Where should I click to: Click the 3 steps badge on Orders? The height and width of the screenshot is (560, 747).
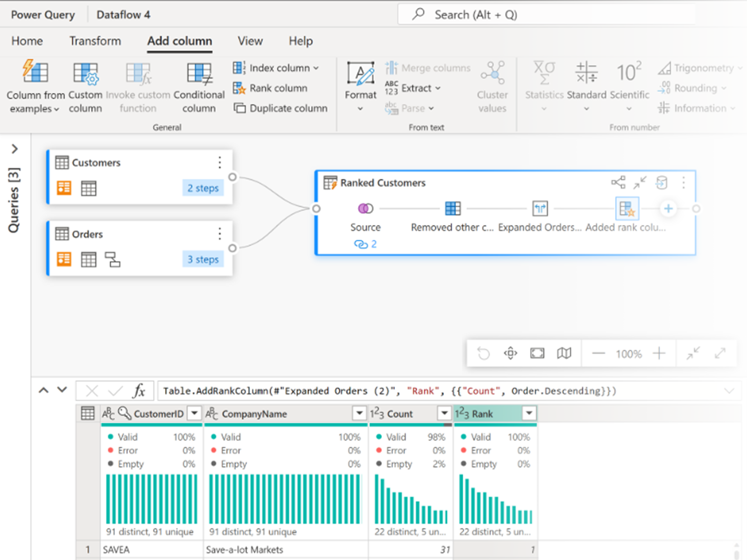[203, 259]
